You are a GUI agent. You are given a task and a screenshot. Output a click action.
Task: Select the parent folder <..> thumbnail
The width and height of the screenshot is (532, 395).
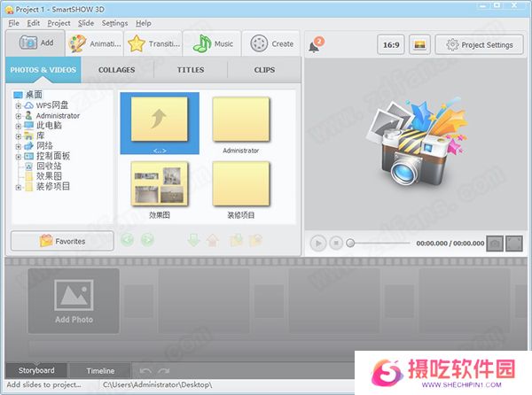pyautogui.click(x=160, y=123)
